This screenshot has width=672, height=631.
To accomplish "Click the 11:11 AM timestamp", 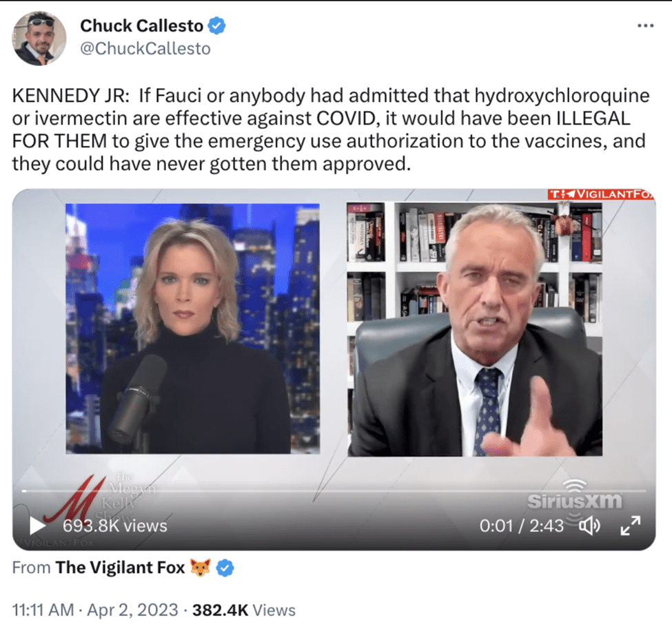I will [43, 610].
